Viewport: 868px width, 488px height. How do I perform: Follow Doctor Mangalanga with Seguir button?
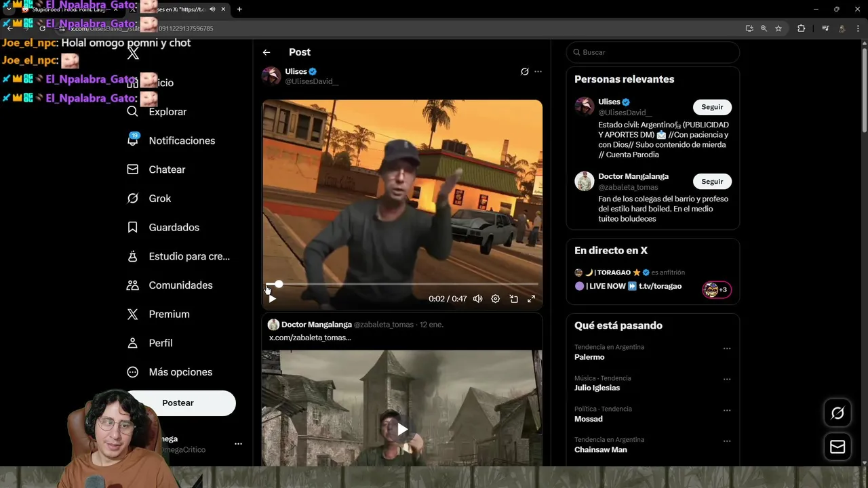(x=712, y=182)
